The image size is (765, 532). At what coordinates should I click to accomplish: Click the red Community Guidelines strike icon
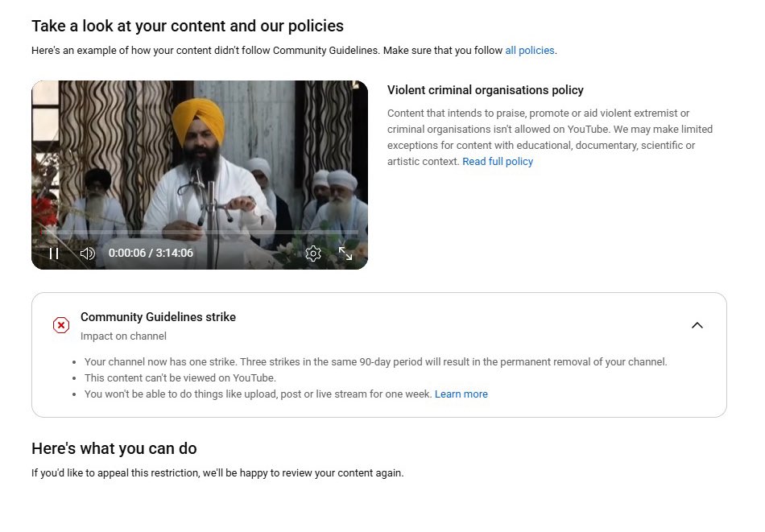(61, 325)
